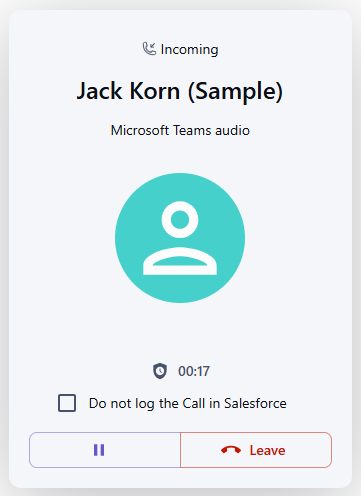Click the teal circular contact avatar
Image resolution: width=361 pixels, height=496 pixels.
[x=180, y=238]
